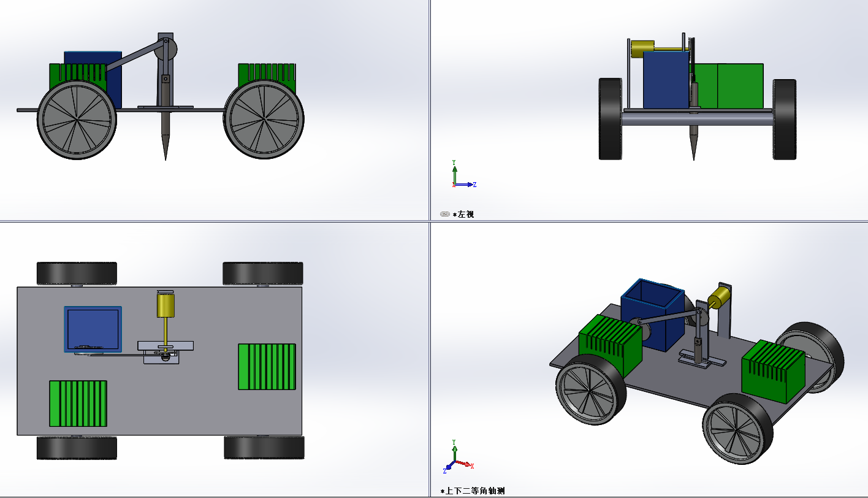
Task: Click the red X axis of the isometric triad
Action: 463,464
